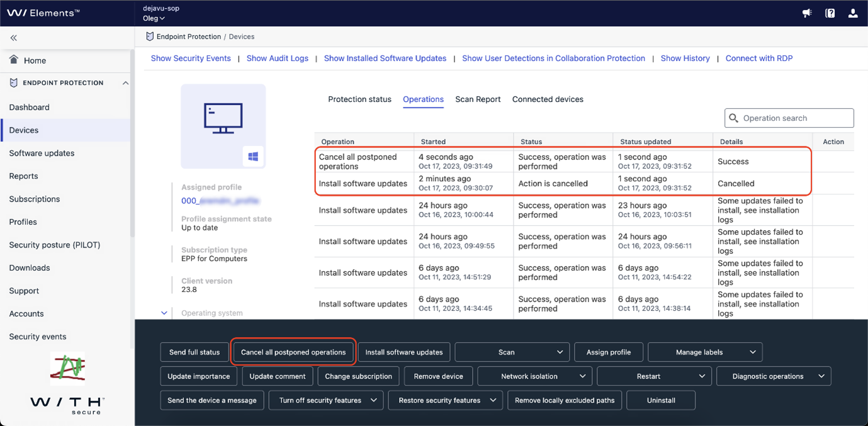This screenshot has height=426, width=868.
Task: Expand the Operating system section chevron
Action: tap(164, 313)
